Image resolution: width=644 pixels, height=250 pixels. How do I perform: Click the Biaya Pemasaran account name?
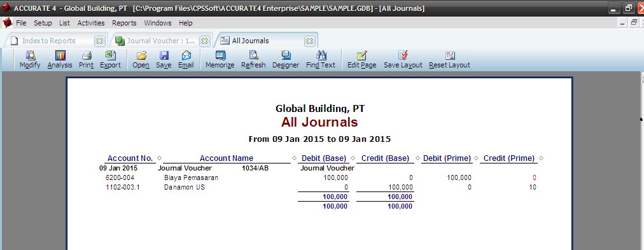pos(191,177)
